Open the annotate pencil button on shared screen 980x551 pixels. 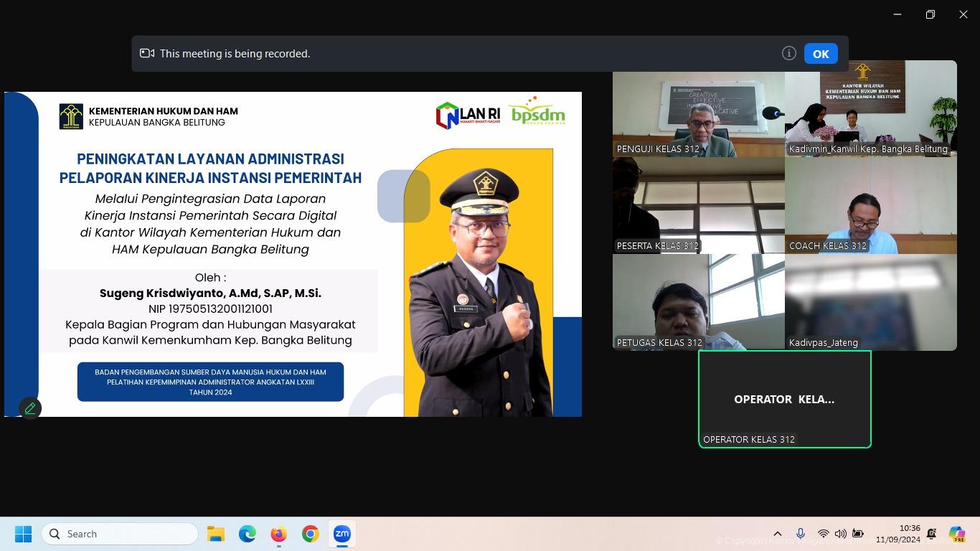click(30, 408)
